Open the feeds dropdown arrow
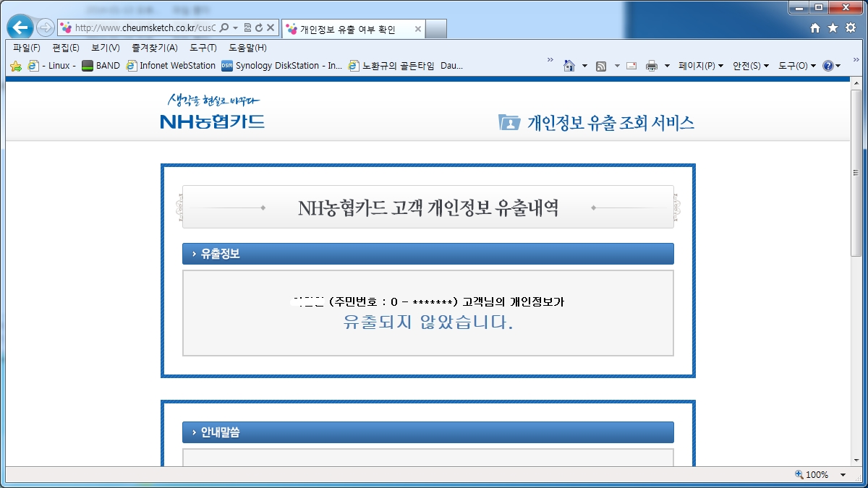Viewport: 868px width, 488px height. coord(617,66)
